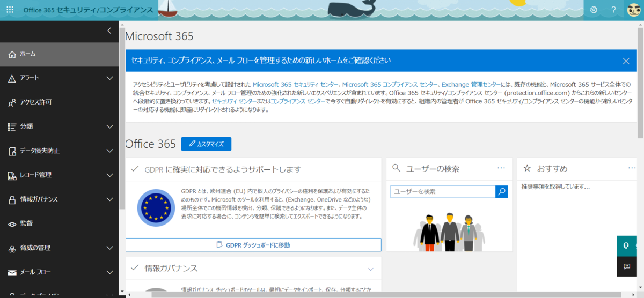Image resolution: width=644 pixels, height=298 pixels.
Task: Select ホーム in the sidebar
Action: (x=59, y=54)
